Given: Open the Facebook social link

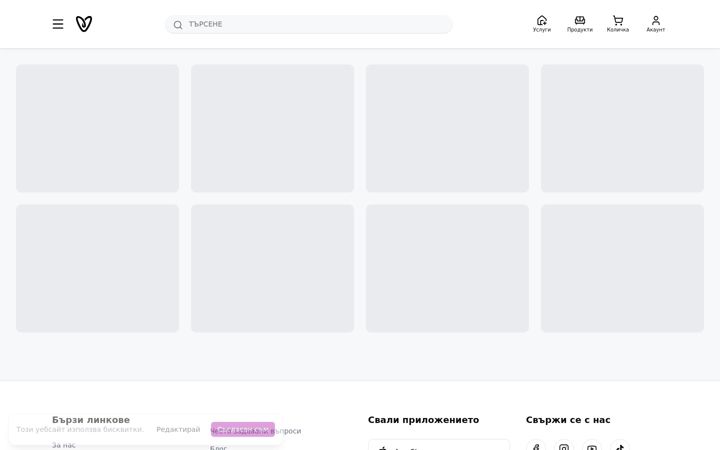Looking at the screenshot, I should point(536,446).
